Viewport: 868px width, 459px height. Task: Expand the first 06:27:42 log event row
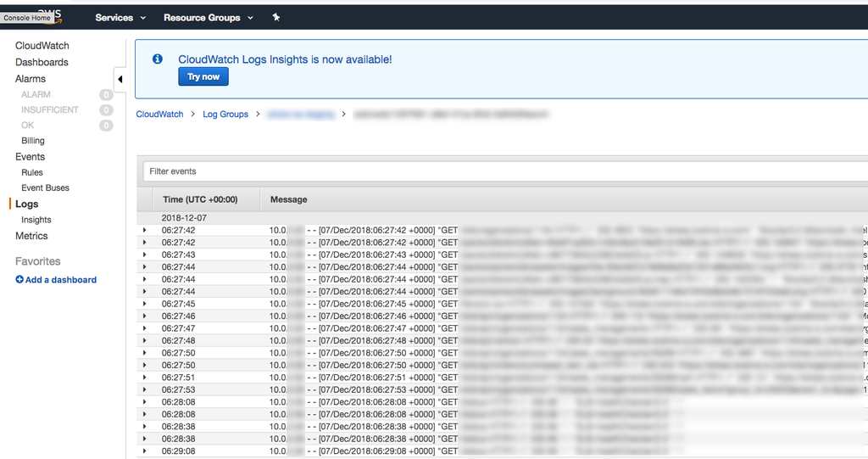[144, 230]
